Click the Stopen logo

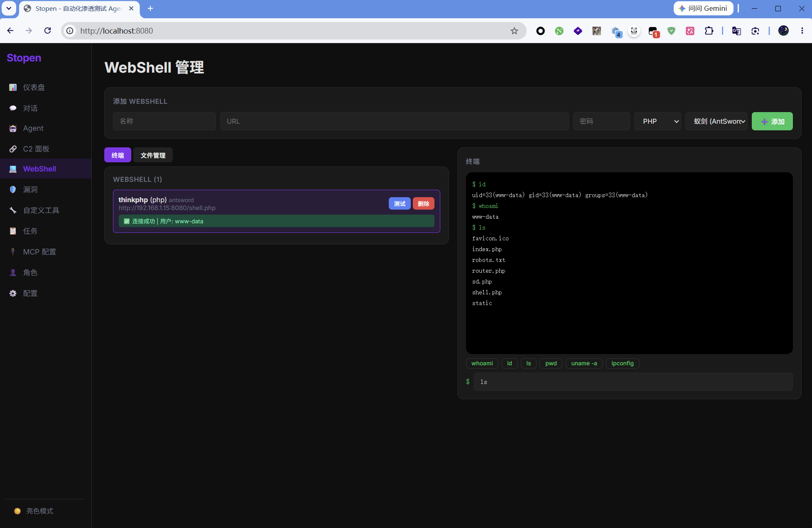click(x=24, y=58)
